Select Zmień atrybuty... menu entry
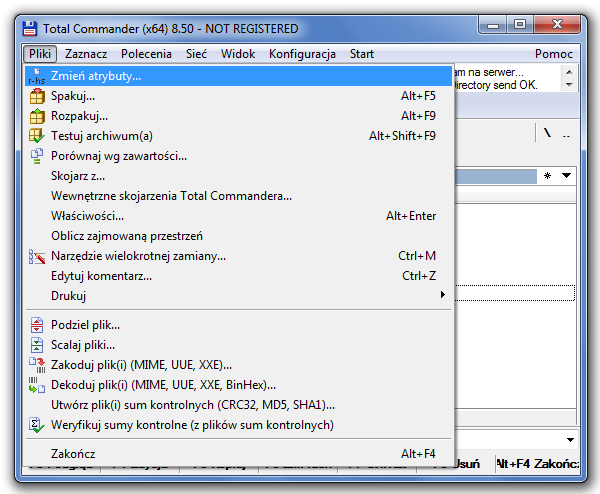 point(238,76)
